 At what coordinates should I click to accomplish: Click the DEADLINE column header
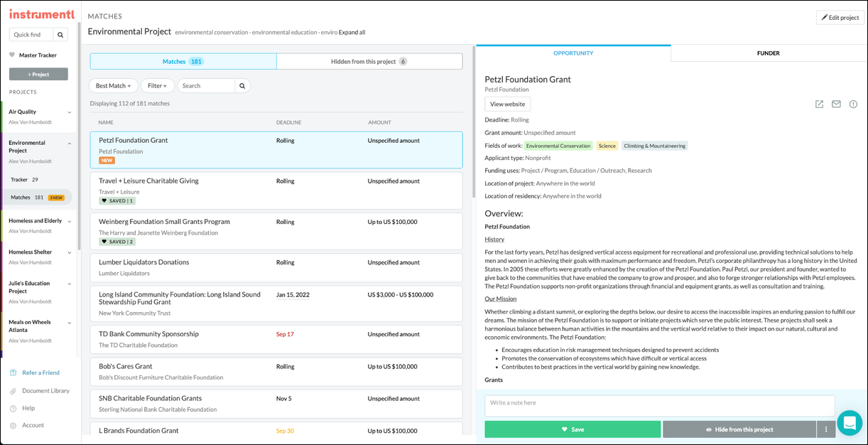click(288, 122)
